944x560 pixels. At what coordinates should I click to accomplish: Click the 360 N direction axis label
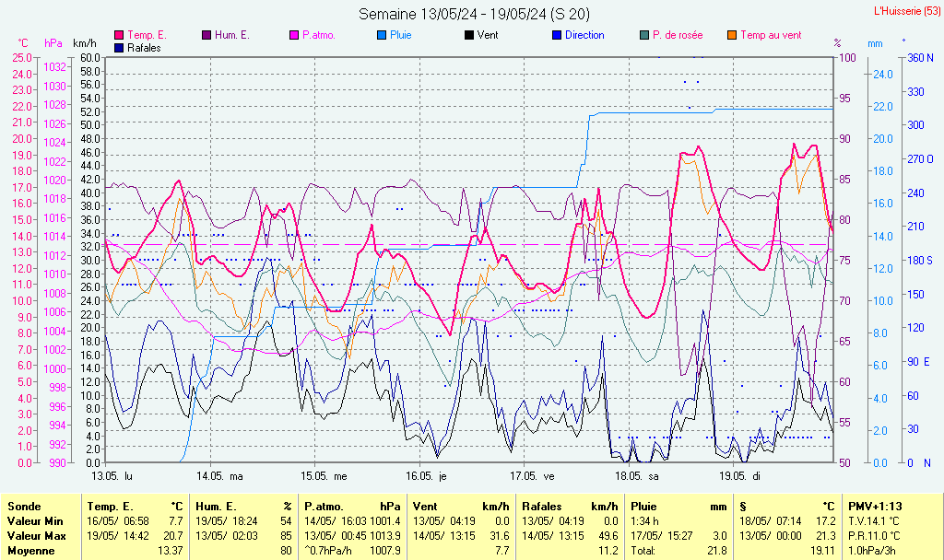click(921, 58)
